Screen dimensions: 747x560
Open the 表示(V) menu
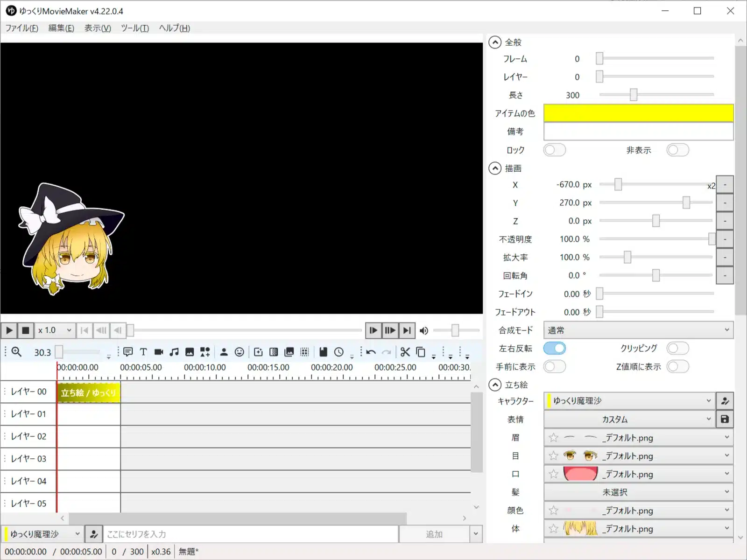(x=98, y=28)
